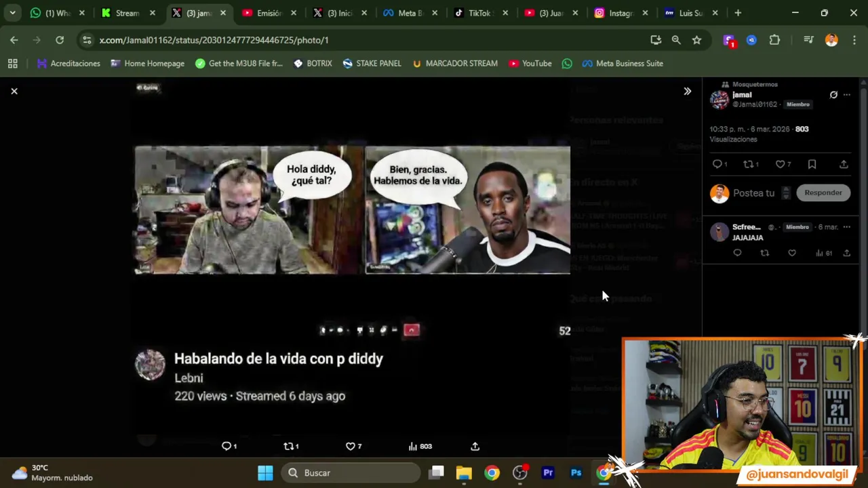Open File Explorer from the taskbar

point(464,472)
